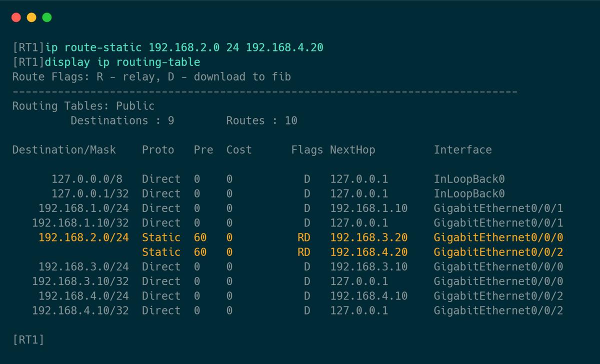Image resolution: width=600 pixels, height=364 pixels.
Task: Click the Routing Tables: Public text
Action: [83, 106]
